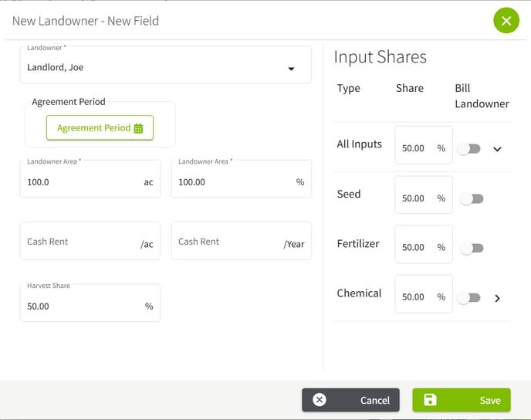Edit the Fertilizer share percentage field

pyautogui.click(x=416, y=248)
